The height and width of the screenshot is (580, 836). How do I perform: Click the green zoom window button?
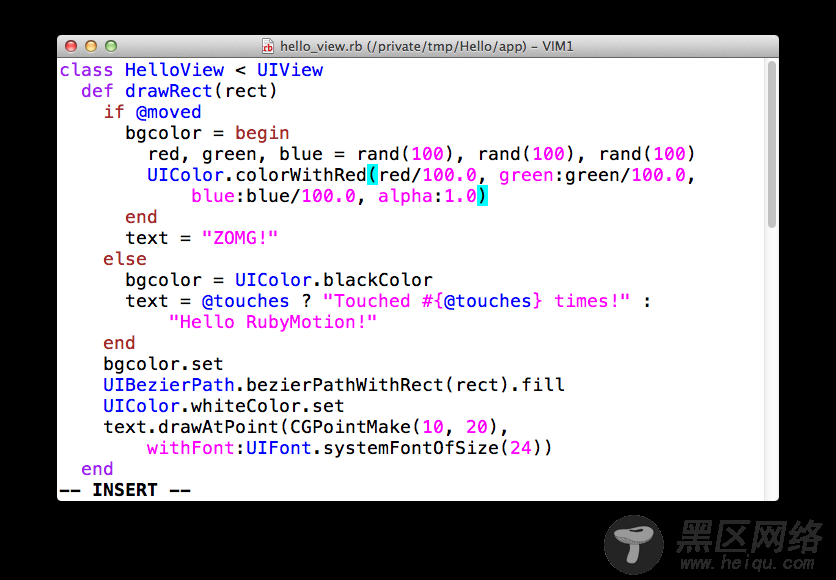point(111,46)
